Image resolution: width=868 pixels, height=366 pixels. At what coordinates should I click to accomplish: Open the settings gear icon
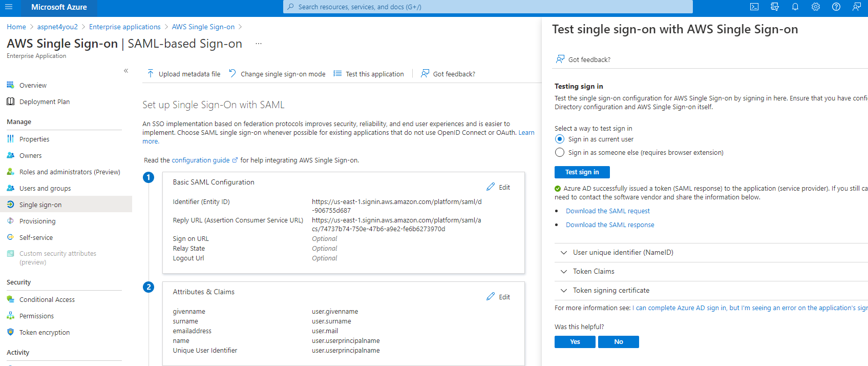click(816, 7)
